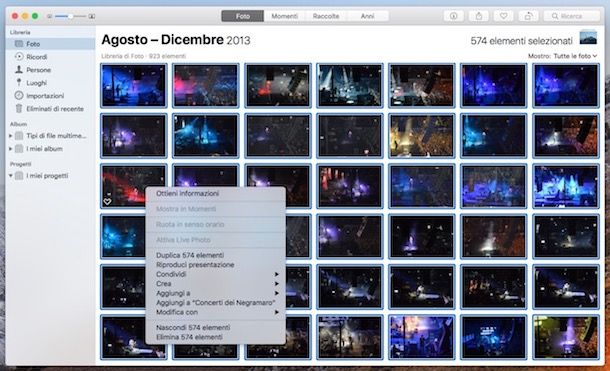Choose Riproduci presentazione
This screenshot has height=371, width=610.
click(x=215, y=264)
